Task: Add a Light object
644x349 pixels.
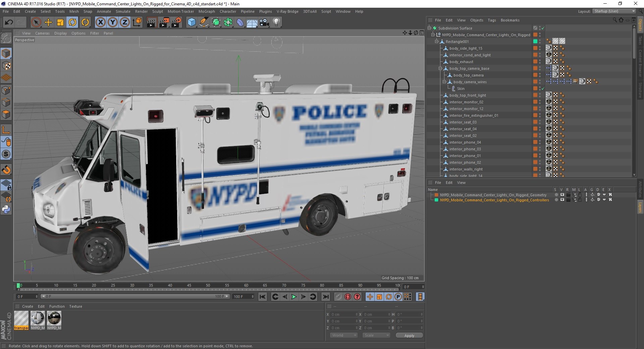Action: tap(276, 22)
